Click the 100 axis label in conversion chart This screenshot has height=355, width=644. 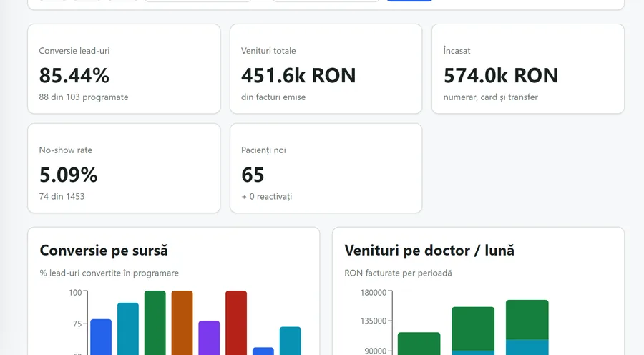(x=75, y=293)
